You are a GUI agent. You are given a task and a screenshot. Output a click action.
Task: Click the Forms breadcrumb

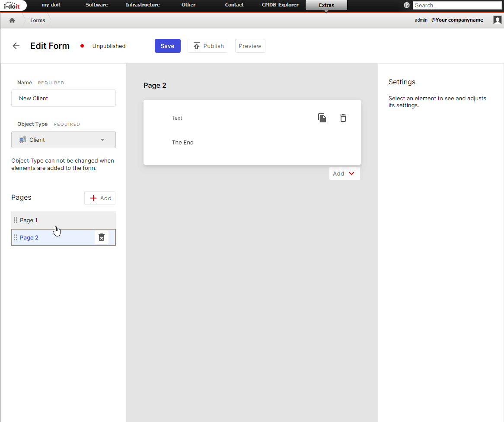coord(38,20)
